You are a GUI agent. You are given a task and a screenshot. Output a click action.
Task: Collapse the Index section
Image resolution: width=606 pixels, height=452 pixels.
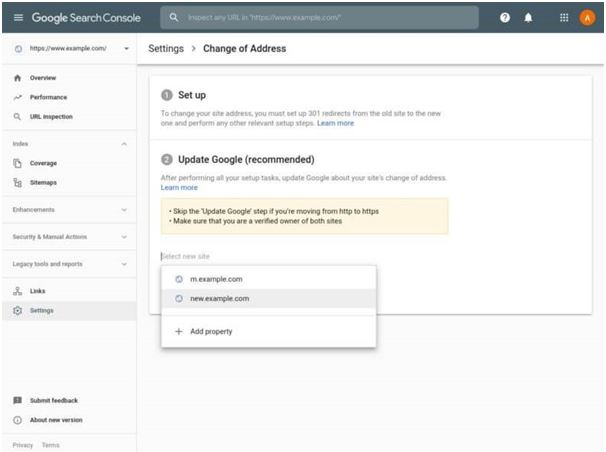pyautogui.click(x=124, y=144)
